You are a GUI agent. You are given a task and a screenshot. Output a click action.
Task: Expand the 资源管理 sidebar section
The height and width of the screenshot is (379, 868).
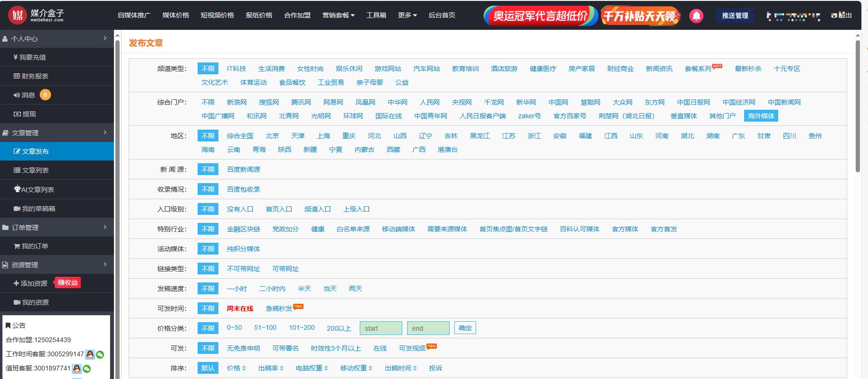point(57,265)
